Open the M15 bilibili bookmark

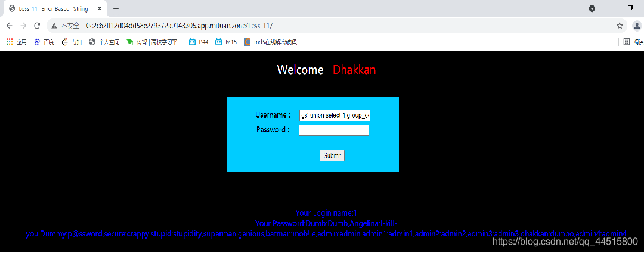tap(226, 42)
